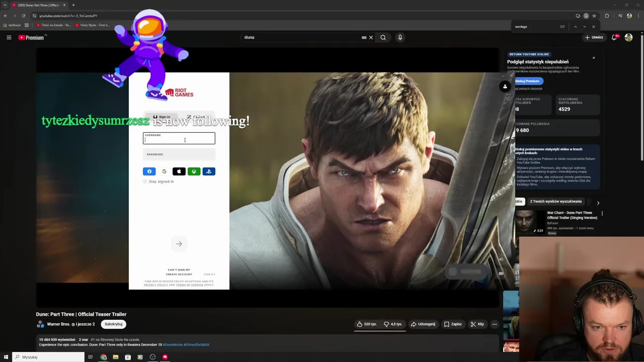644x362 pixels.
Task: Bookmark this page with the star icon
Action: pos(594,16)
